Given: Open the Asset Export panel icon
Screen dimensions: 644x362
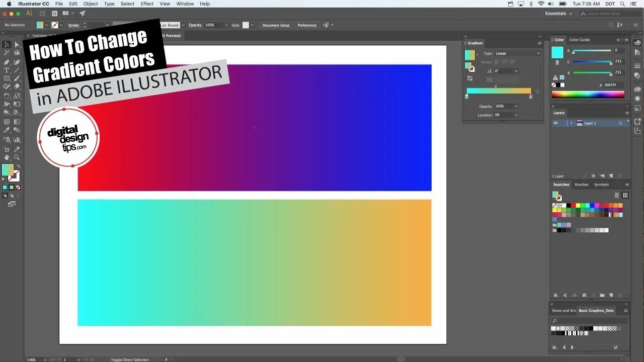Looking at the screenshot, I should tap(637, 121).
